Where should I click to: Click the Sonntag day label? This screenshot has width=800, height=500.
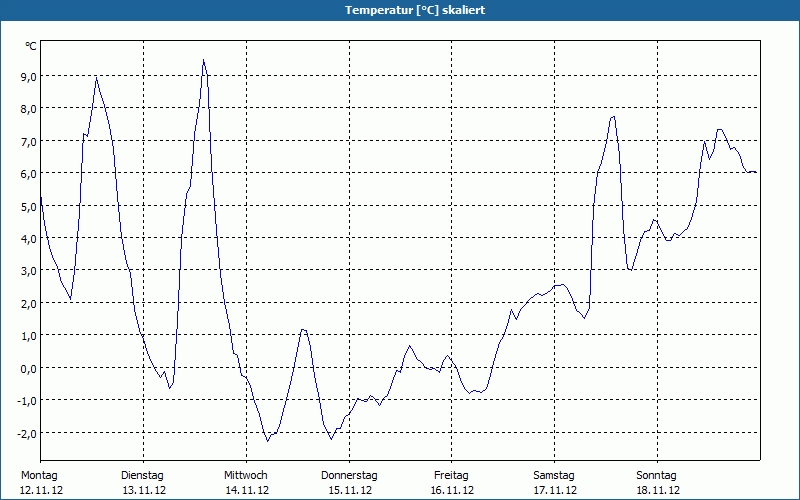[656, 476]
